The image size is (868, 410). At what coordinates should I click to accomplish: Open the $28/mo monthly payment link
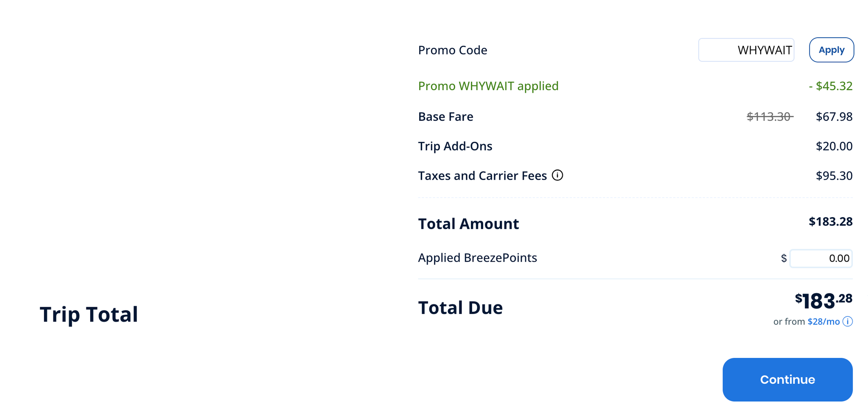click(x=823, y=321)
